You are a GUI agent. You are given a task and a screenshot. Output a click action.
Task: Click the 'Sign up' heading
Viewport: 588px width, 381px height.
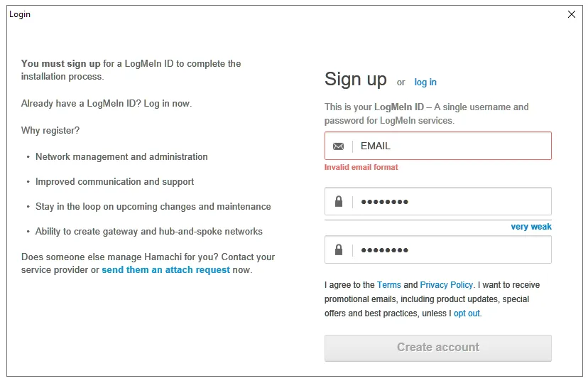tap(356, 79)
